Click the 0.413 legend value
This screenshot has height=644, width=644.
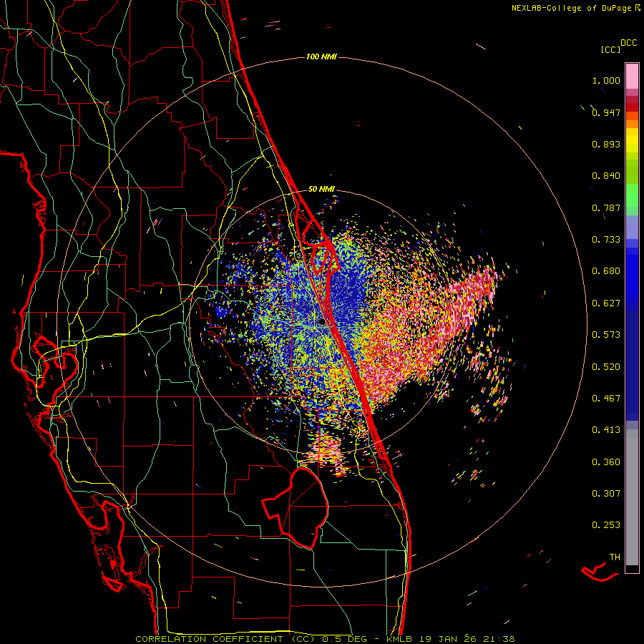coord(606,430)
